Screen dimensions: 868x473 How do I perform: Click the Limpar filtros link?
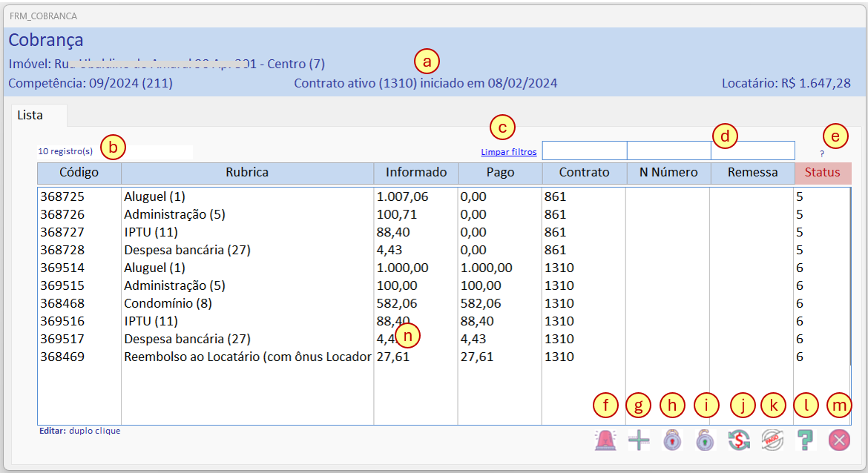tap(509, 151)
